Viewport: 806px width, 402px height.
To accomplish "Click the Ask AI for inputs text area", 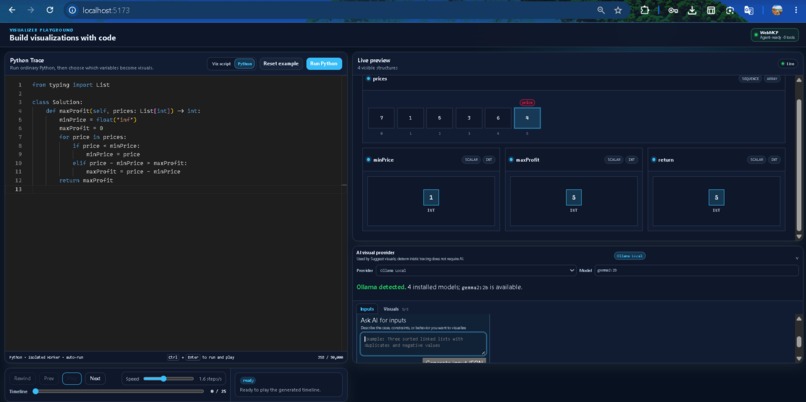I will [x=423, y=344].
